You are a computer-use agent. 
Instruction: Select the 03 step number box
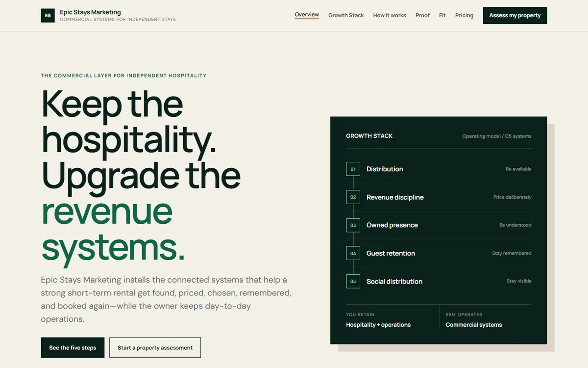[x=353, y=225]
